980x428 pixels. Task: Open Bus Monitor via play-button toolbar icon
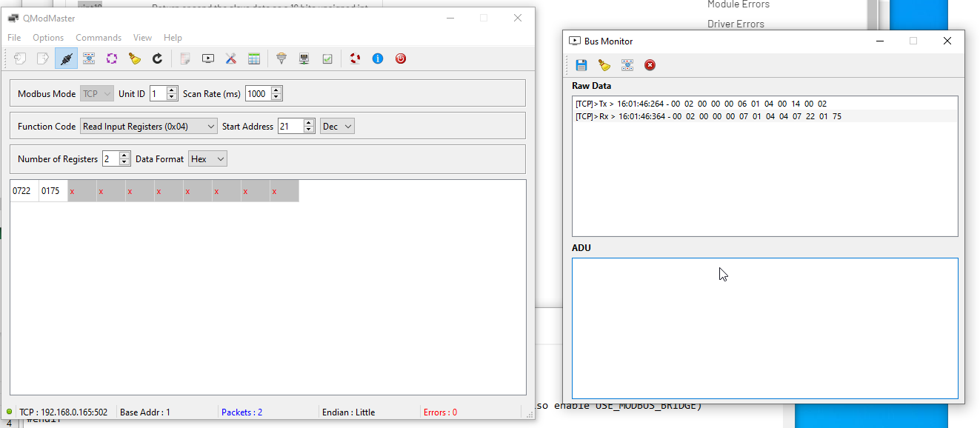click(207, 58)
